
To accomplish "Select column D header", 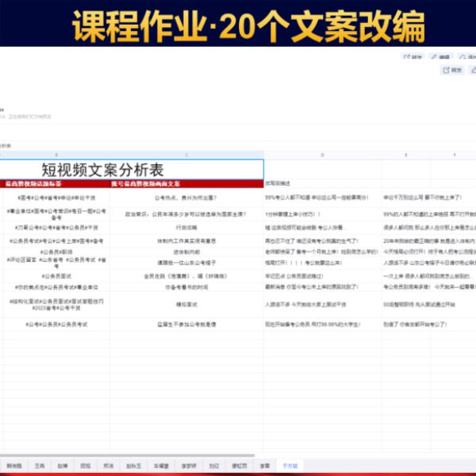I will click(x=322, y=155).
